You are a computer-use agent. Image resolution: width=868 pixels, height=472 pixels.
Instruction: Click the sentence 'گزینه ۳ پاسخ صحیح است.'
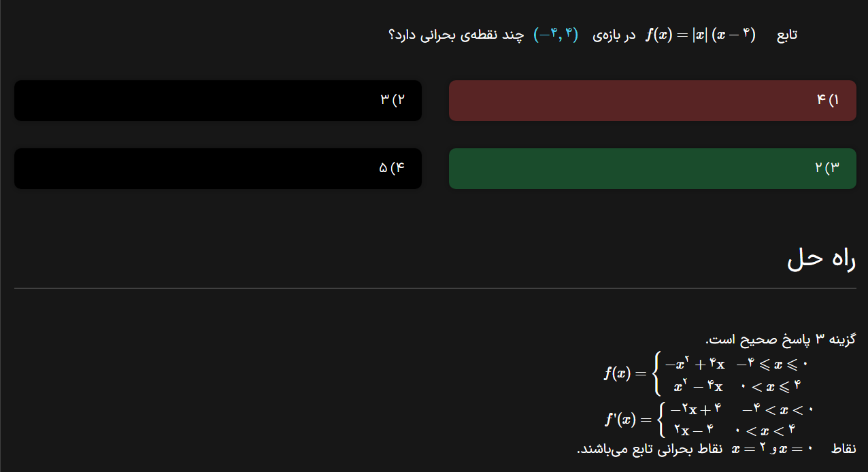coord(781,339)
